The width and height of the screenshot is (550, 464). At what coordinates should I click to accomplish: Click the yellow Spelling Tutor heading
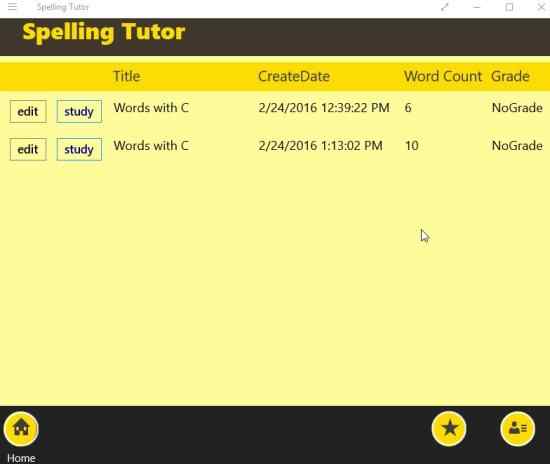coord(104,32)
